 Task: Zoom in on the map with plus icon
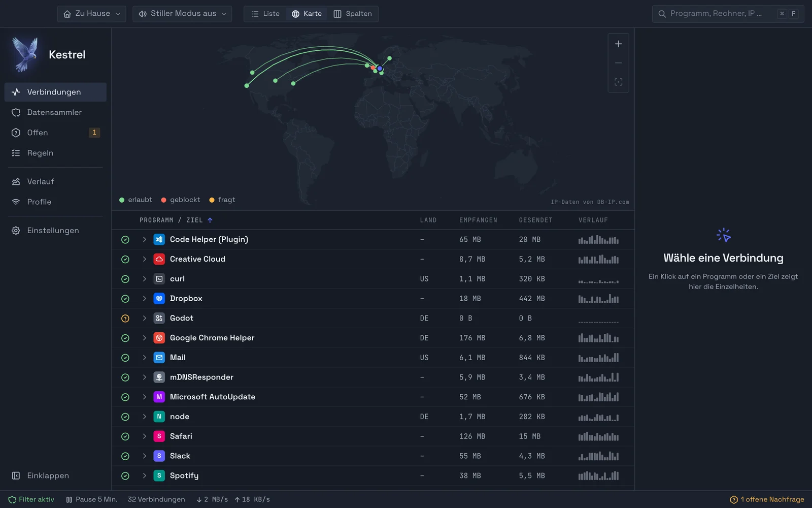[x=618, y=44]
